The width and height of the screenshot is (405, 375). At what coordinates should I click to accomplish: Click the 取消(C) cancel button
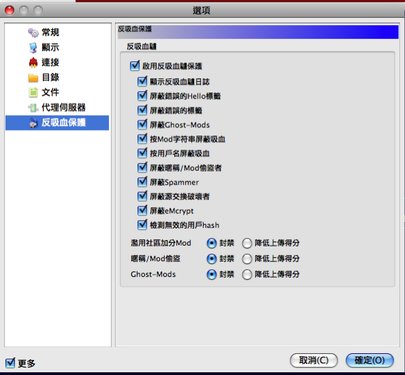coord(314,360)
